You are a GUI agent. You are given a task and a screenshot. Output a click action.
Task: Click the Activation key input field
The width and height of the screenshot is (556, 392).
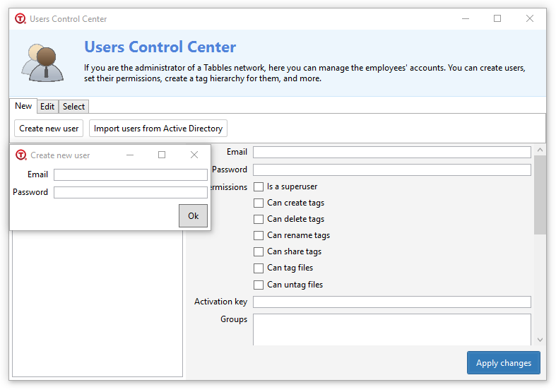tap(392, 302)
